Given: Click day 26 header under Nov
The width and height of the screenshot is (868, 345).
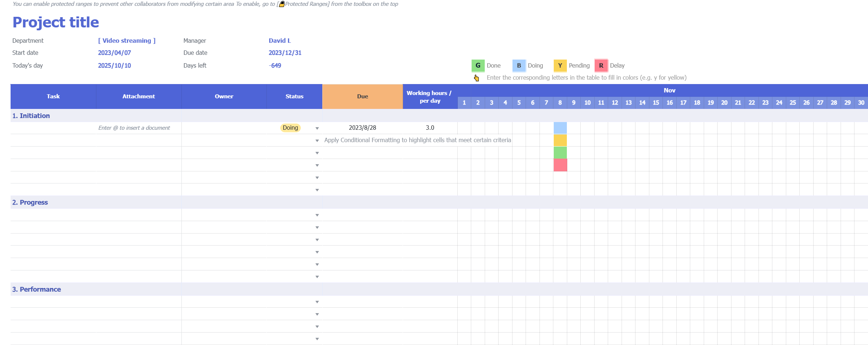Looking at the screenshot, I should click(806, 103).
